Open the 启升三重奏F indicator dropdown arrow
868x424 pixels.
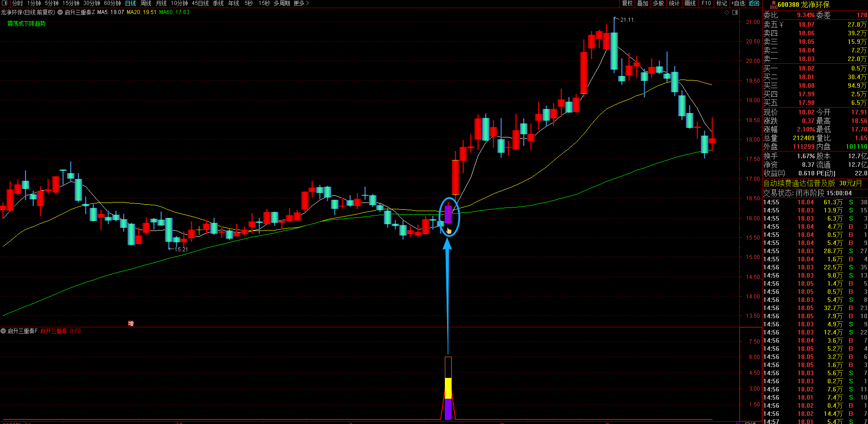(x=3, y=331)
